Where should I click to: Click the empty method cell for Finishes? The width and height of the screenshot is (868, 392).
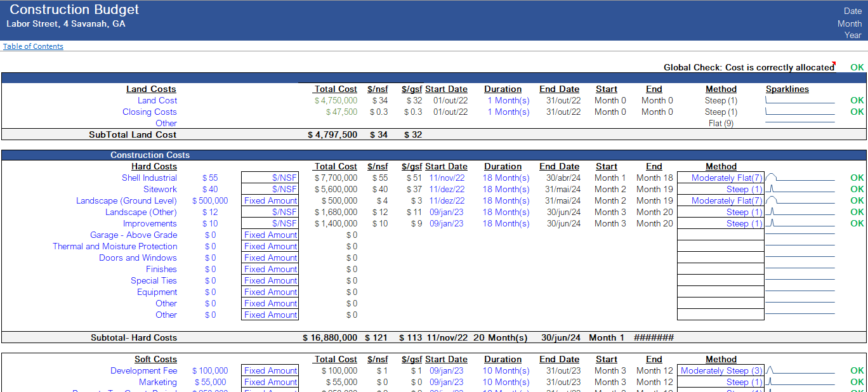pyautogui.click(x=721, y=270)
